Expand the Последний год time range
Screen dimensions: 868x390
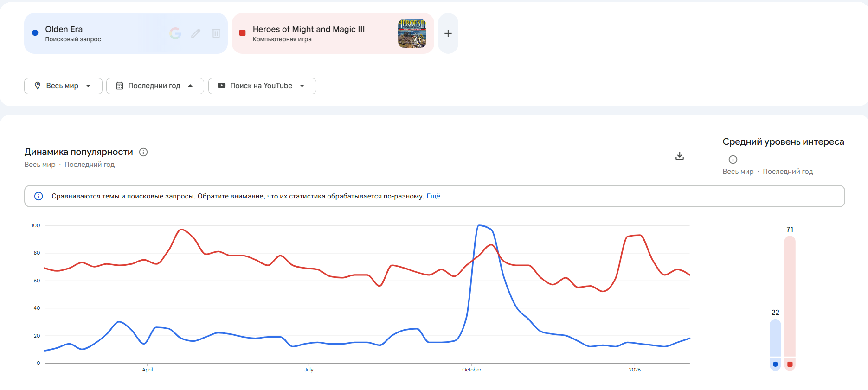coord(155,86)
